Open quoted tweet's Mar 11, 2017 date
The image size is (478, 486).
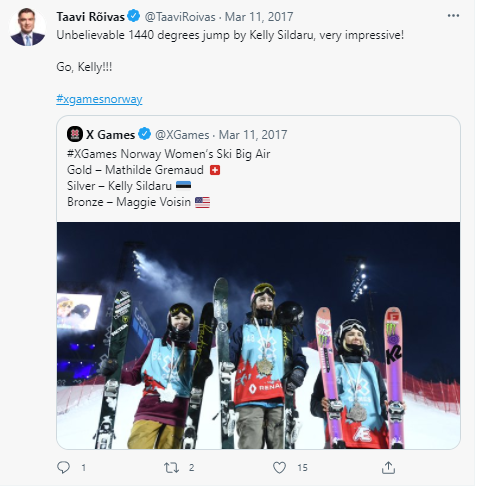[x=253, y=135]
